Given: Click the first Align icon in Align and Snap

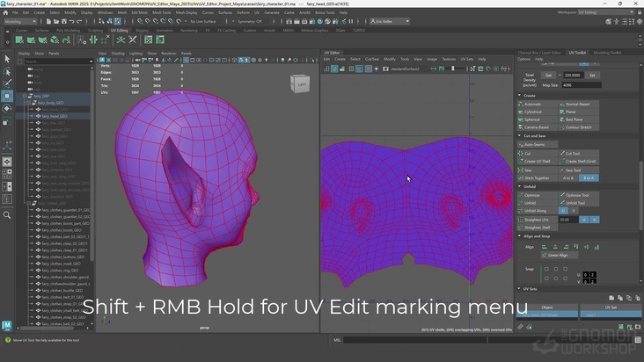Looking at the screenshot, I should pos(545,247).
